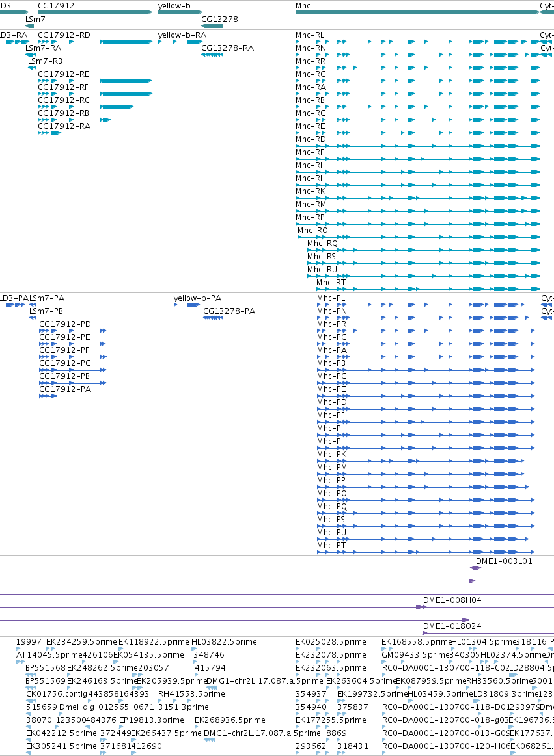Select protein Mhc-PK
Viewport: 554px width, 756px height.
click(332, 455)
